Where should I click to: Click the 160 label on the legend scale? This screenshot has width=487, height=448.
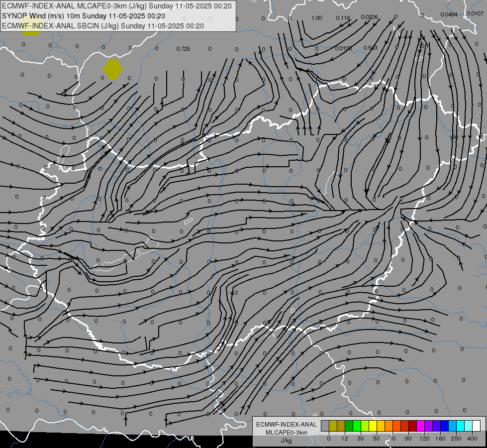[x=440, y=439]
